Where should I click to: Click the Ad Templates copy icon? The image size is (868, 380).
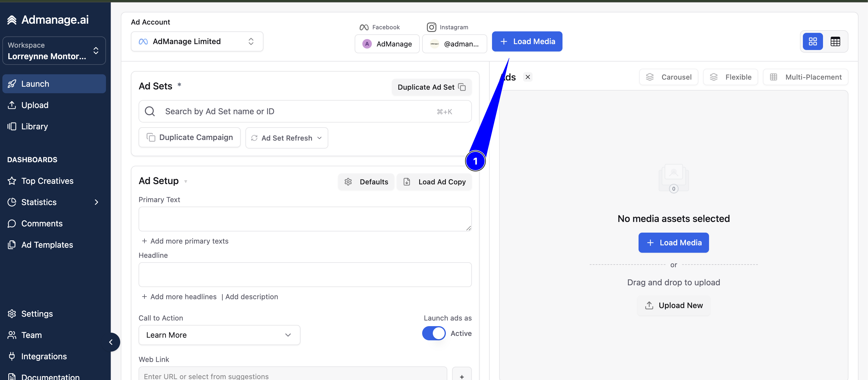click(x=12, y=244)
